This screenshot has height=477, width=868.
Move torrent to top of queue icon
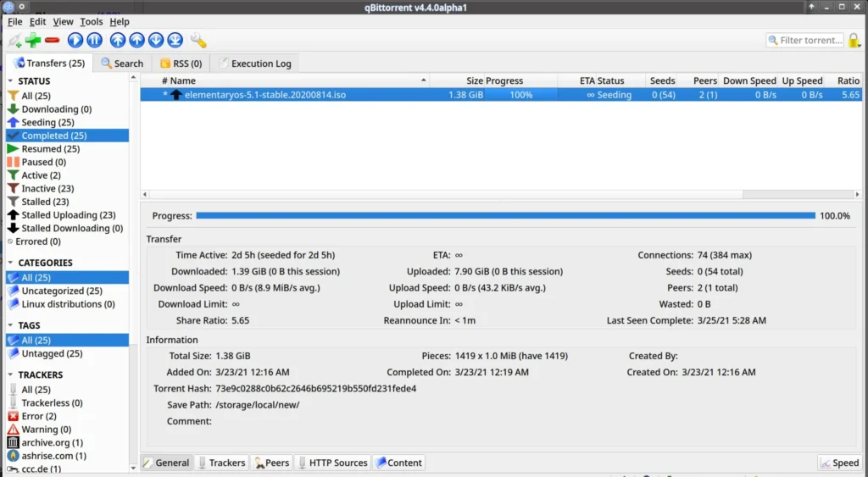[117, 40]
